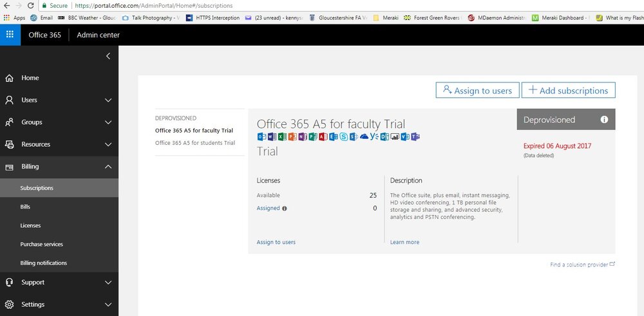
Task: Click the Users person icon in sidebar
Action: coord(10,100)
